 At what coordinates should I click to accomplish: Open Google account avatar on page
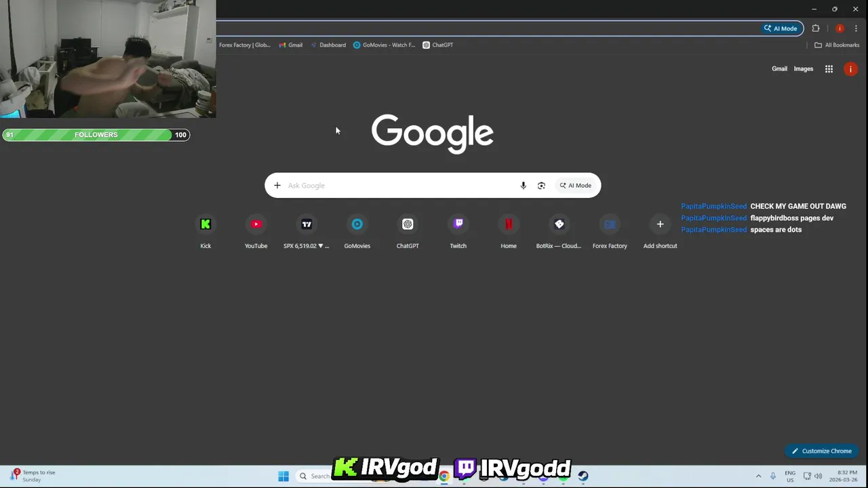coord(850,69)
